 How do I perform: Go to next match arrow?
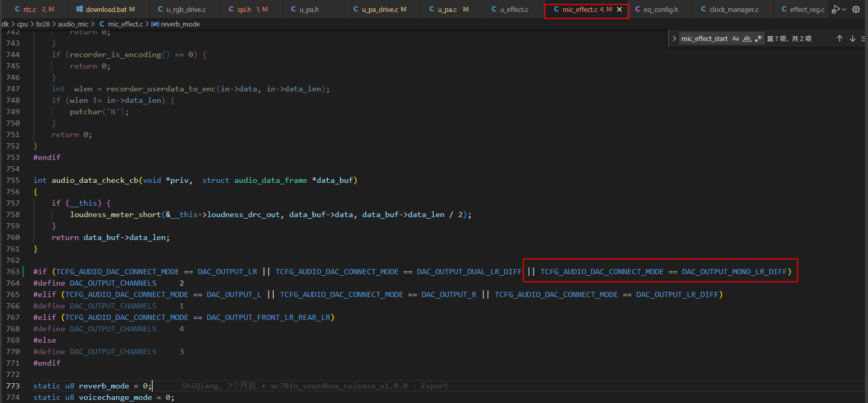click(852, 38)
